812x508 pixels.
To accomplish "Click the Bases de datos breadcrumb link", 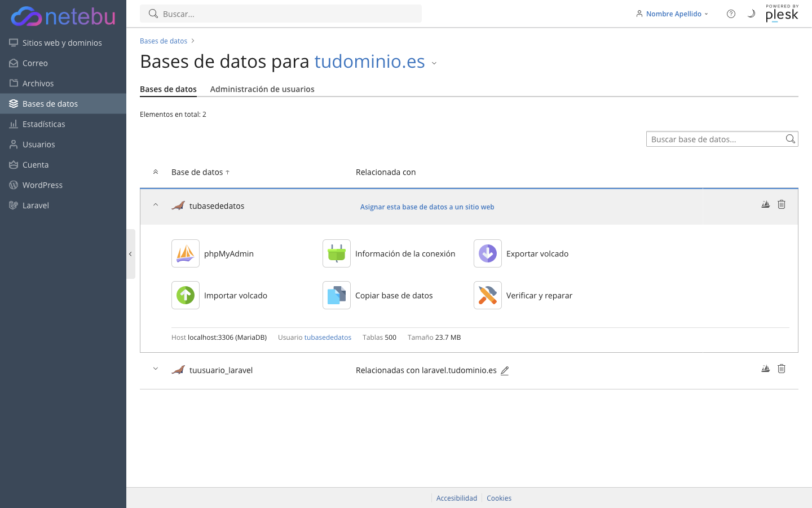I will 164,41.
